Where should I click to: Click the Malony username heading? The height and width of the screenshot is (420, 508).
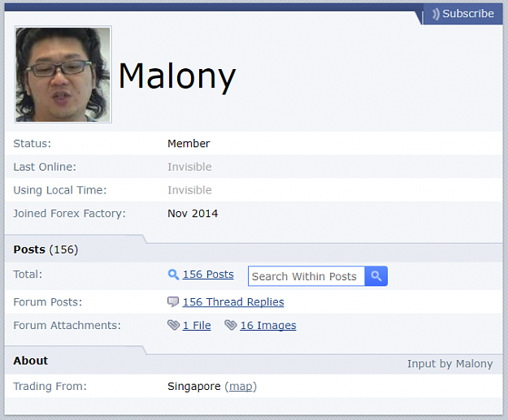177,76
